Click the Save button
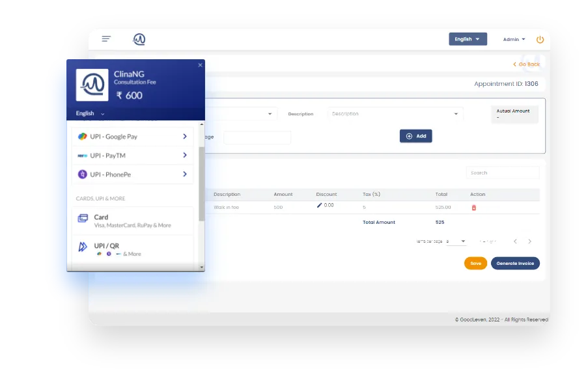This screenshot has height=384, width=588. click(x=475, y=263)
